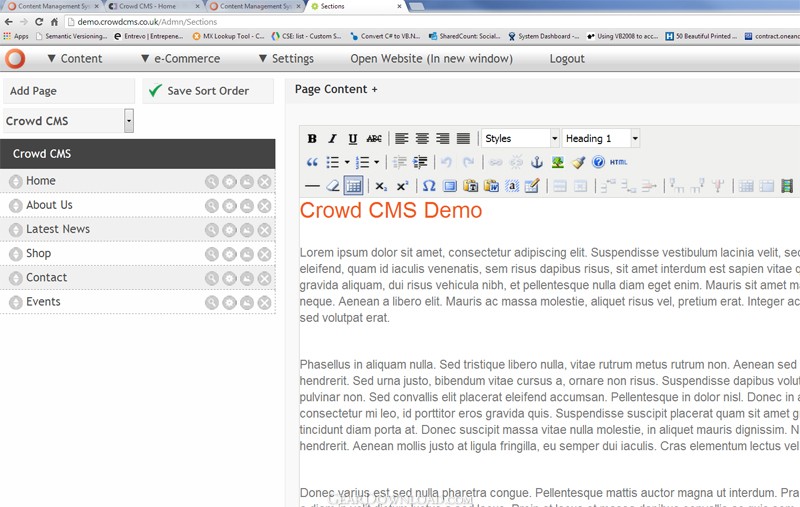Image resolution: width=800 pixels, height=507 pixels.
Task: Open the MX Lookup Tool bookmark
Action: 228,36
